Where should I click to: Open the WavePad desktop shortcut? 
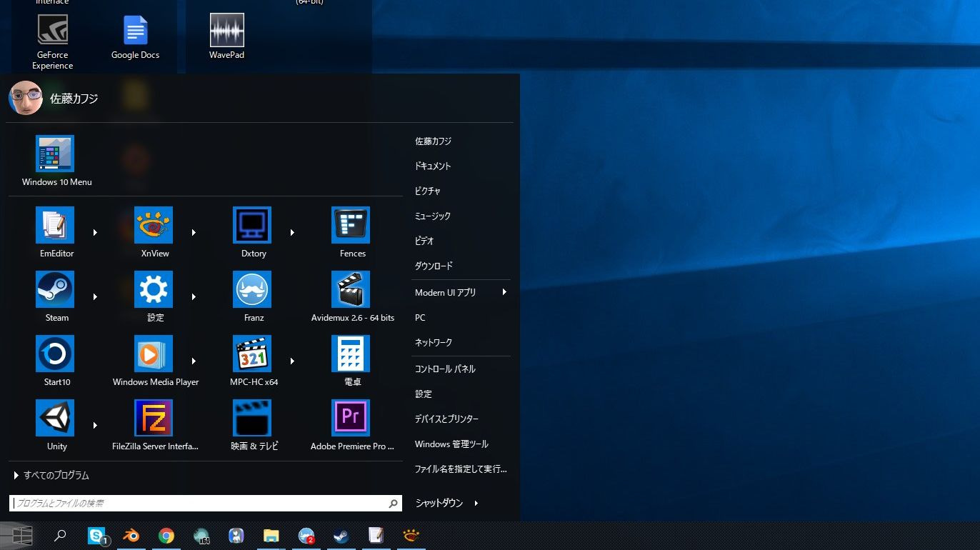(227, 37)
